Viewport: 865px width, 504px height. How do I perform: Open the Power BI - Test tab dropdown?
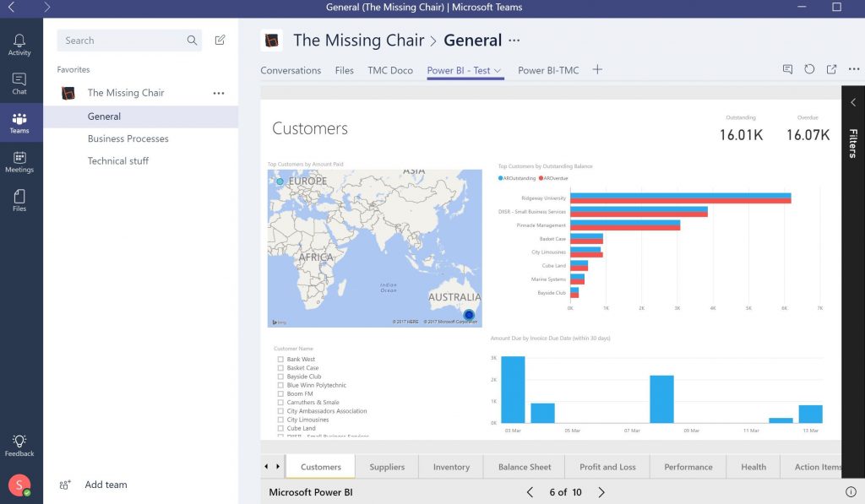(x=497, y=71)
